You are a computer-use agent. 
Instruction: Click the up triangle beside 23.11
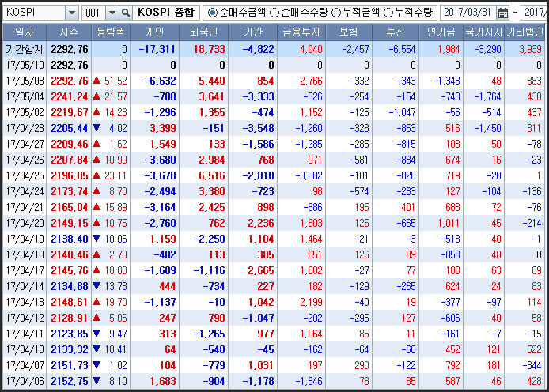(x=97, y=175)
